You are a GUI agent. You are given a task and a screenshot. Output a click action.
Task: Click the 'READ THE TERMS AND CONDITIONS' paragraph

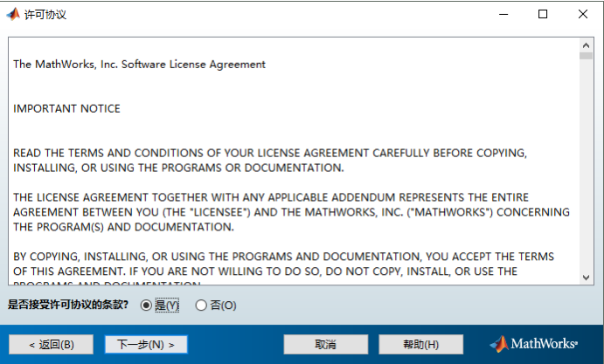(270, 161)
